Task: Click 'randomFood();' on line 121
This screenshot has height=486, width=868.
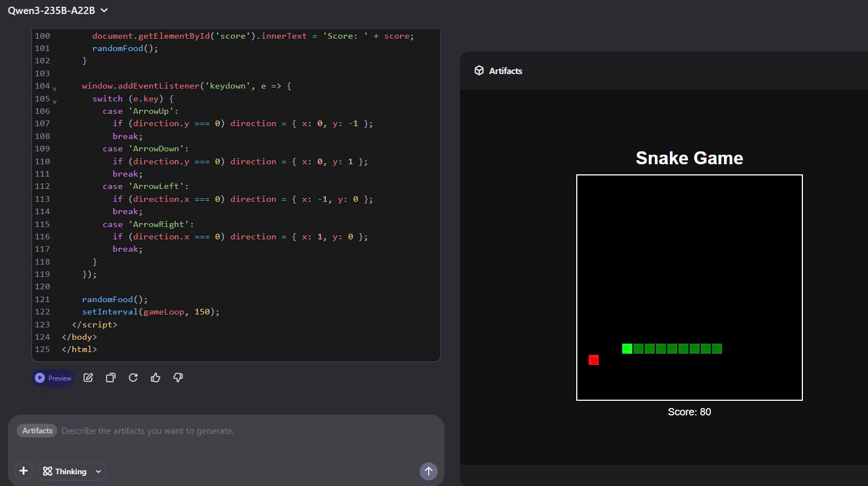Action: click(x=115, y=299)
